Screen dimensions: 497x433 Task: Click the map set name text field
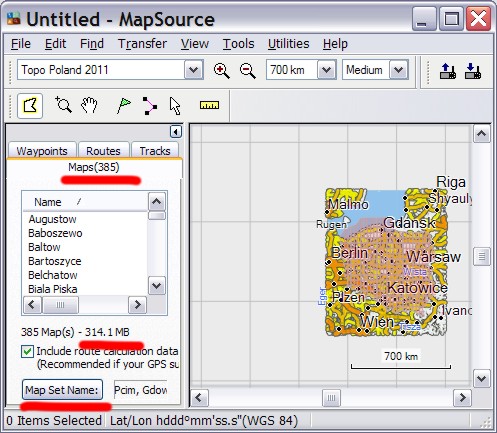(x=140, y=390)
